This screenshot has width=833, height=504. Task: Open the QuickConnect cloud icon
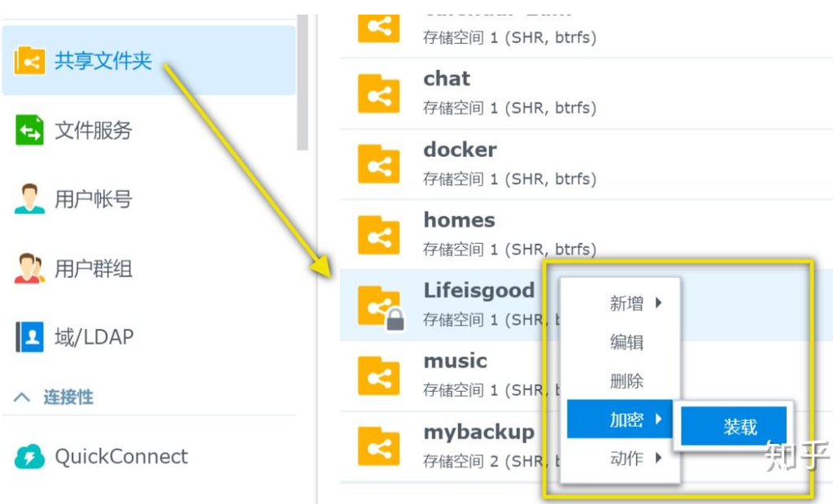click(x=29, y=456)
